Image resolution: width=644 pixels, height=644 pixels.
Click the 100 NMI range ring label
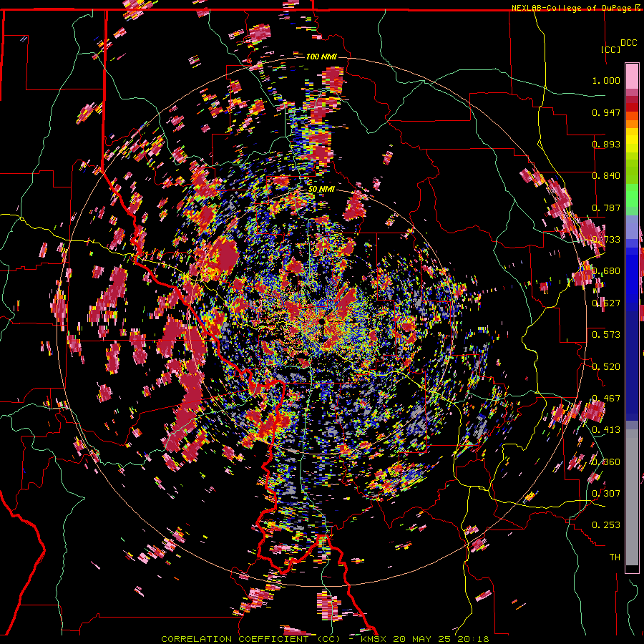(321, 57)
